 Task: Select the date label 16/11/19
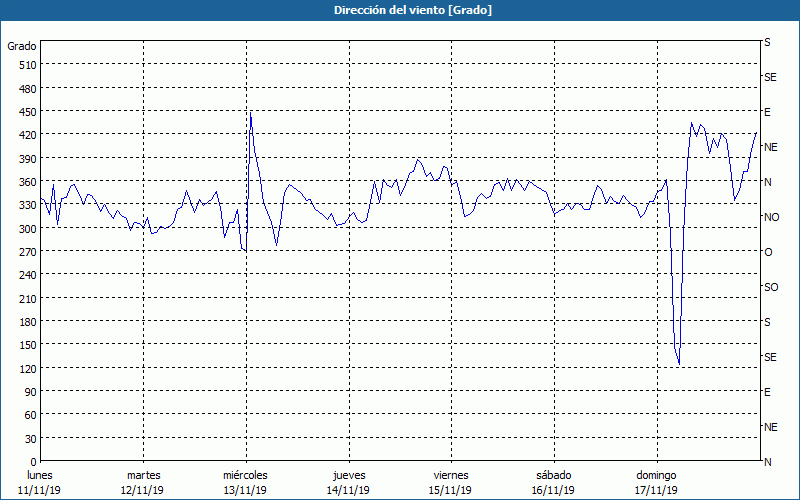tap(554, 490)
